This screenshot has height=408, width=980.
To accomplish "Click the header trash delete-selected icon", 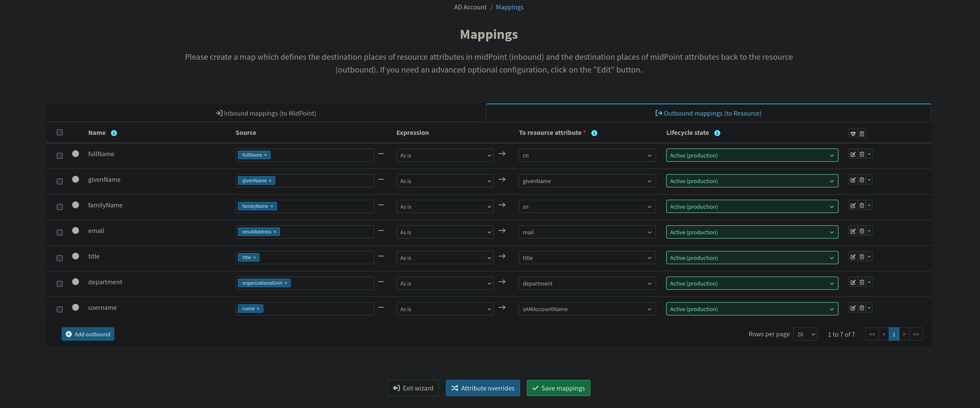I will 862,134.
